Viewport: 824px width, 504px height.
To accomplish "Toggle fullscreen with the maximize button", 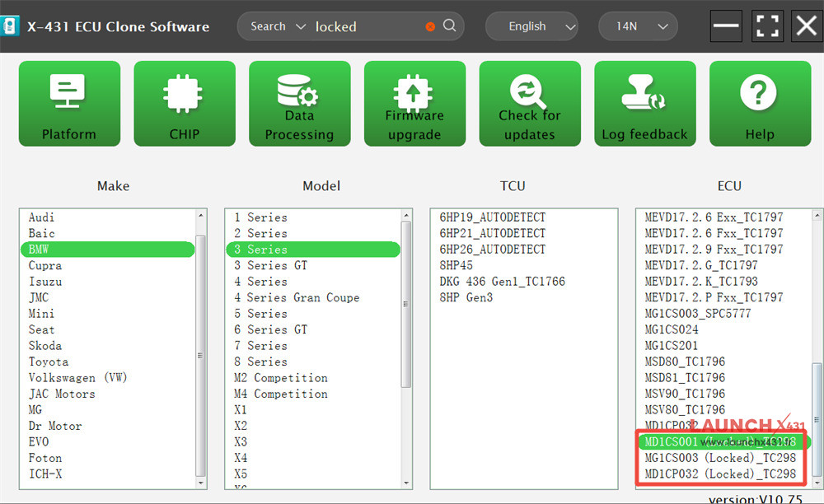I will click(x=766, y=26).
